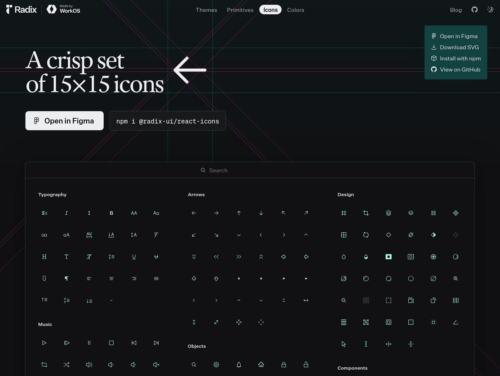Select the double arrow right icon

239,257
